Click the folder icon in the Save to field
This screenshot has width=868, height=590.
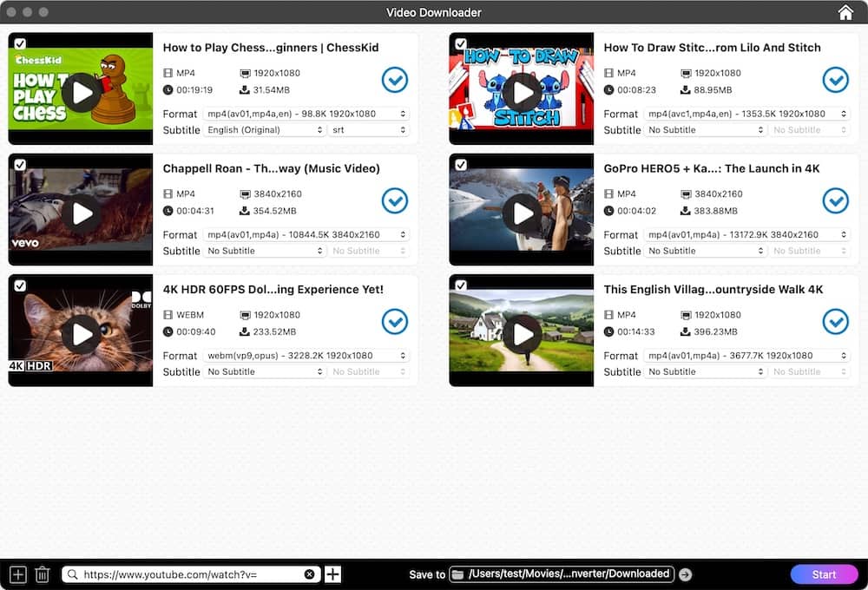457,574
